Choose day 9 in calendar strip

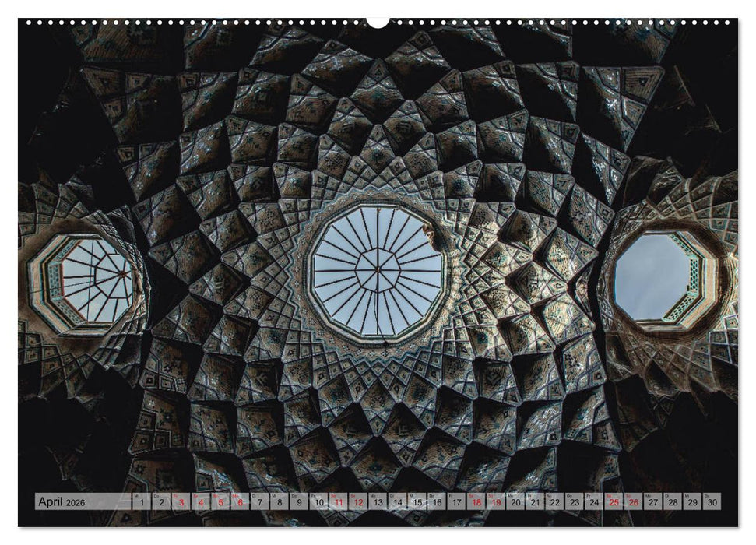299,502
